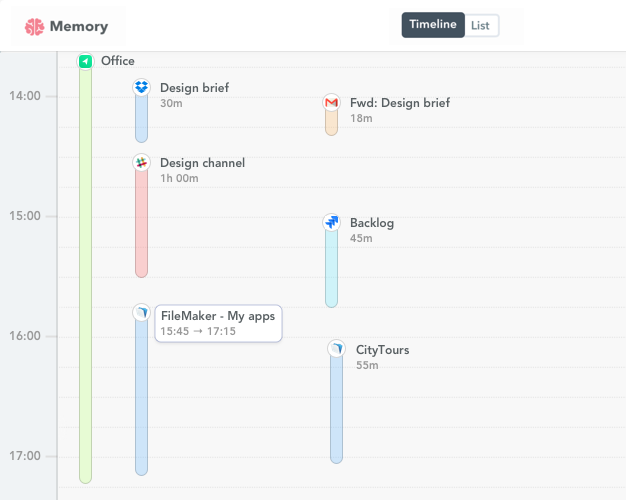This screenshot has height=500, width=626.
Task: Click the blue CityTours duration bar
Action: 337,410
